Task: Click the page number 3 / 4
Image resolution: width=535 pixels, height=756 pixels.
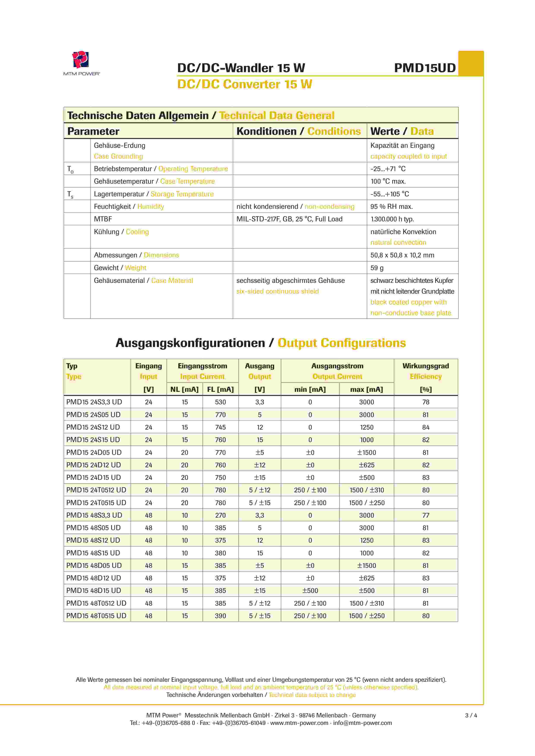Action: click(471, 715)
